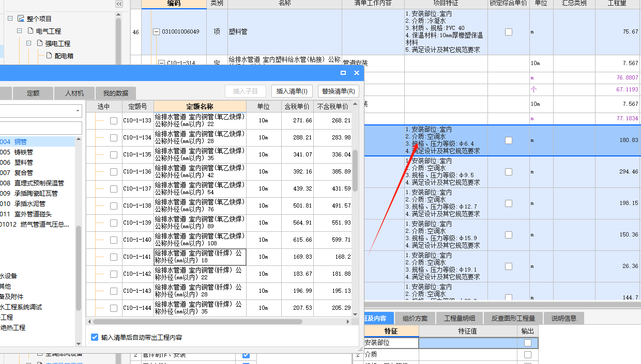Viewport: 641px width, 364px height.
Task: Toggle 锁定综合单价 checkbox for φ6.4 row
Action: 509,140
